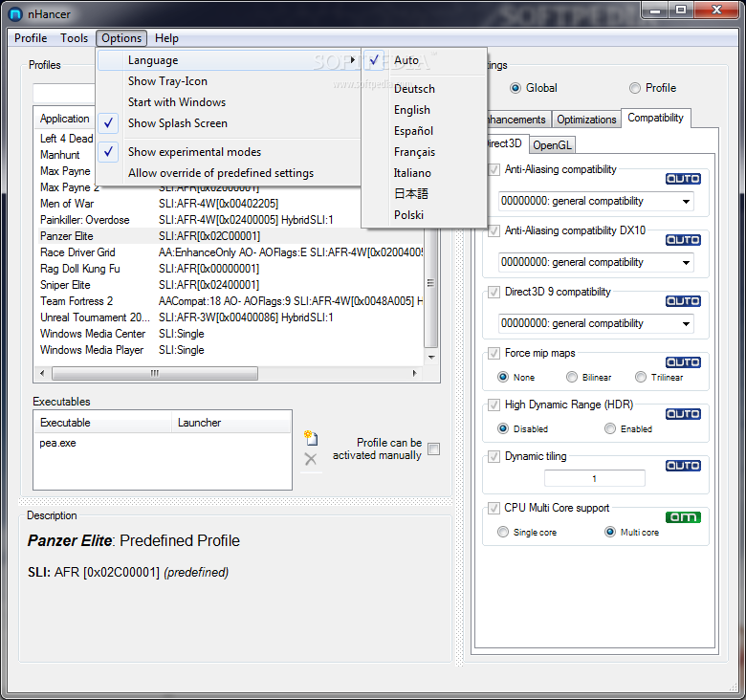This screenshot has width=746, height=700.
Task: Toggle Show Tray-Icon option
Action: point(229,81)
